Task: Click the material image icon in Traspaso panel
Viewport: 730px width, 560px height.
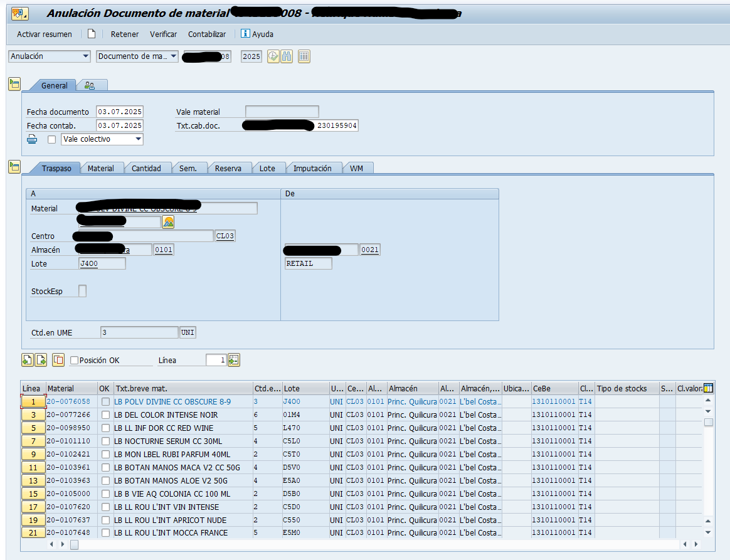Action: [x=168, y=222]
